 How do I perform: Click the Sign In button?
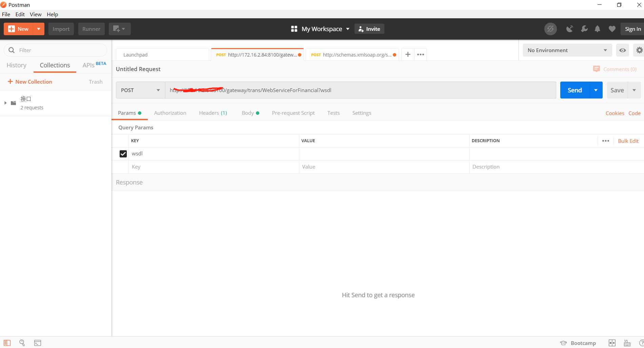(632, 29)
